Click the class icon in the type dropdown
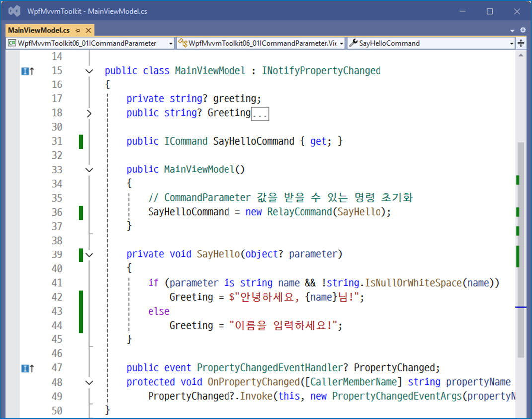 tap(183, 43)
